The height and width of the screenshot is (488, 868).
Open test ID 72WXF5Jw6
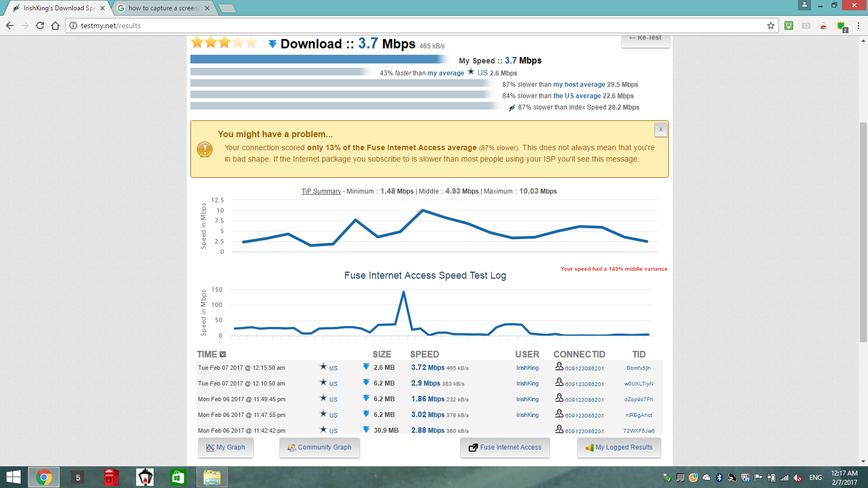pos(639,431)
